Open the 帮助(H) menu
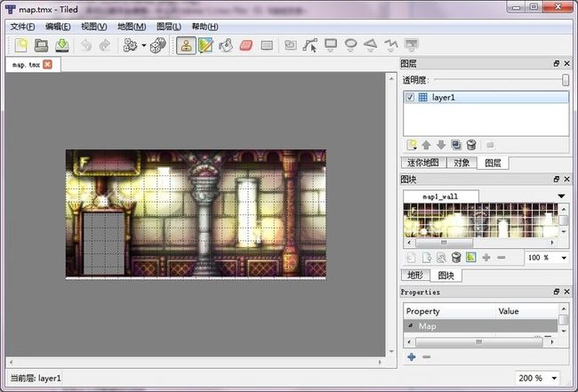This screenshot has width=578, height=392. [x=205, y=27]
